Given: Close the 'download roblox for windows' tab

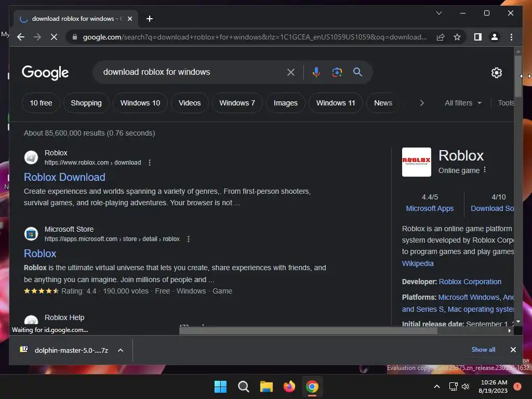Looking at the screenshot, I should click(129, 19).
